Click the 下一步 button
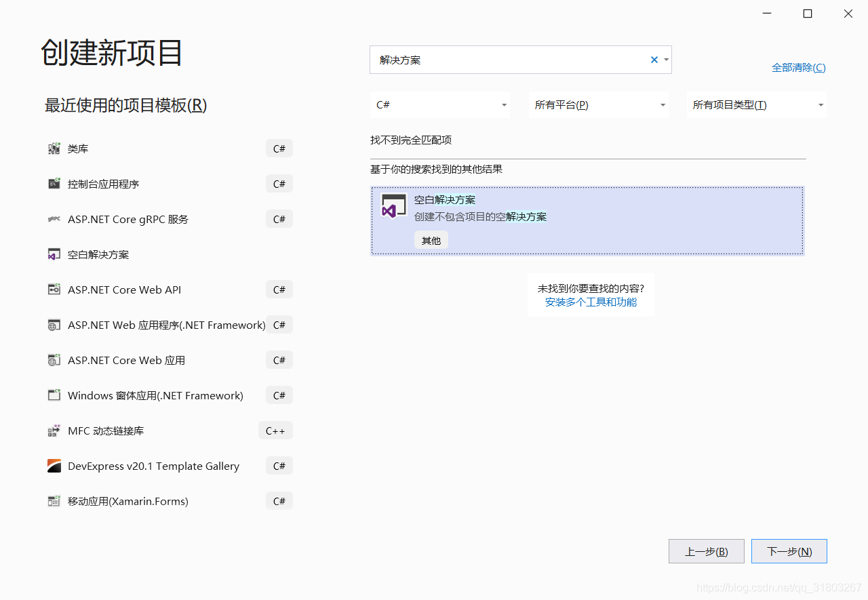868x600 pixels. coord(789,551)
